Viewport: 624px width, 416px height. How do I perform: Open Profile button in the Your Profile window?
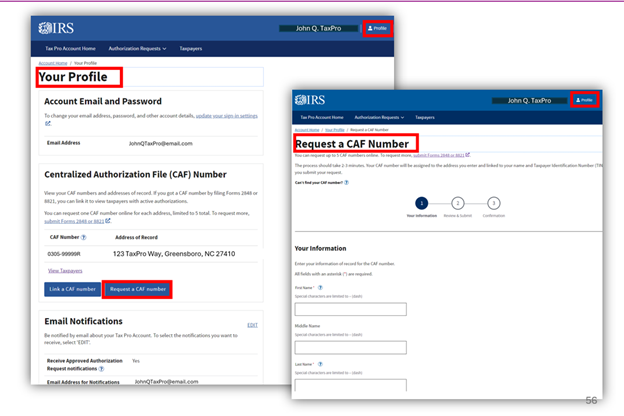(377, 28)
